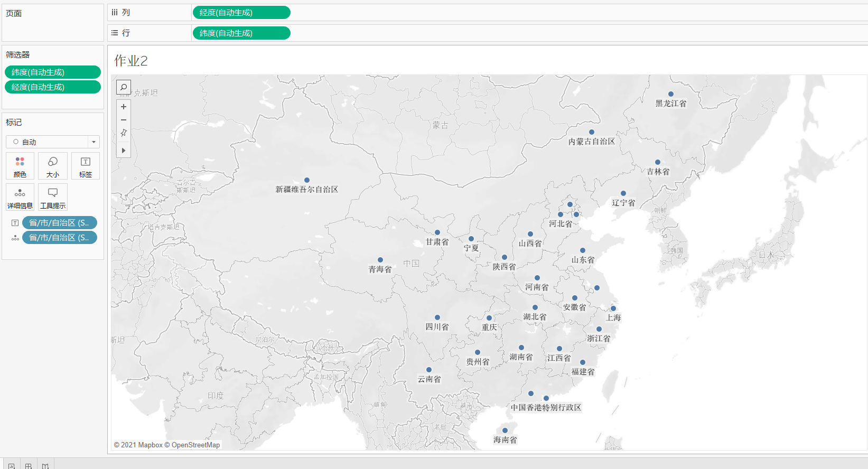Select the 甘肃省 map point

437,232
